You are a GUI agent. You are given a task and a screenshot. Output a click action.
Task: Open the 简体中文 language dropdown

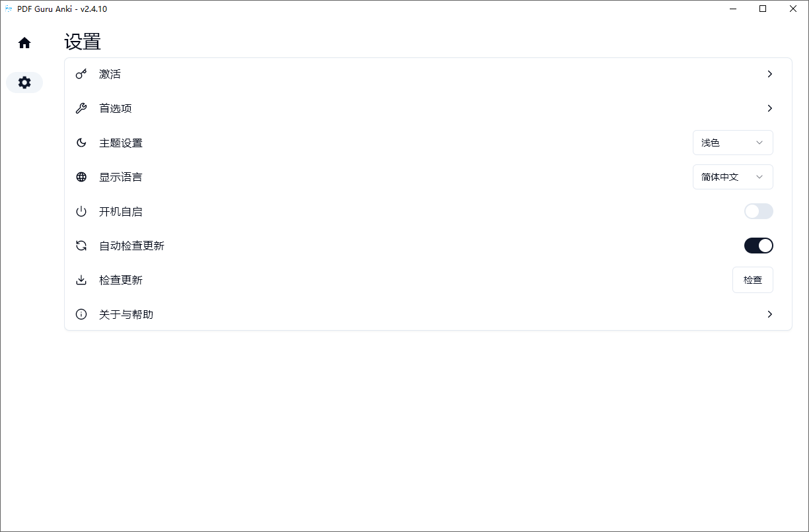(x=732, y=177)
